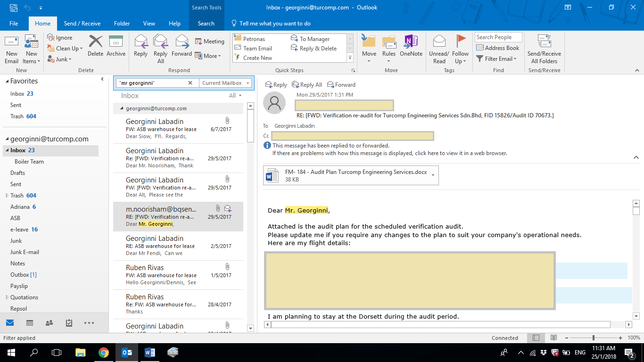
Task: Switch to the View tab
Action: click(x=149, y=24)
